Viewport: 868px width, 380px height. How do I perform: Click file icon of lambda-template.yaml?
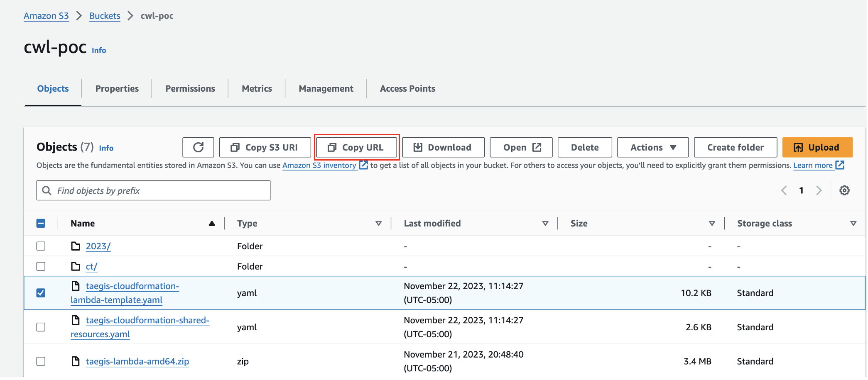click(x=76, y=286)
